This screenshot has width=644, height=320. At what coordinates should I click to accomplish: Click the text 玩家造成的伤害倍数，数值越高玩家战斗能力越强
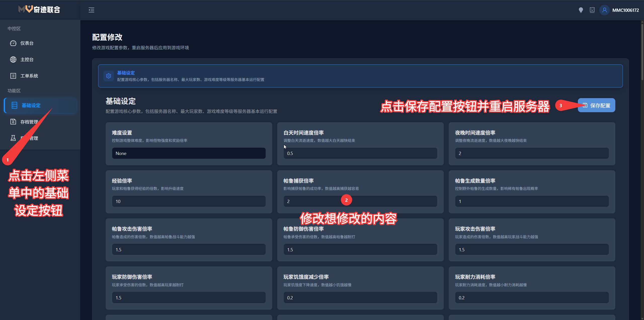(x=497, y=237)
